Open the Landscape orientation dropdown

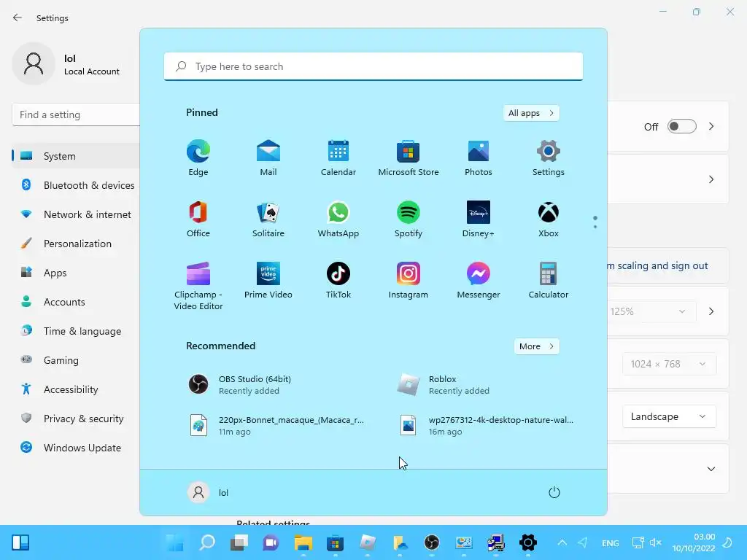(x=670, y=416)
